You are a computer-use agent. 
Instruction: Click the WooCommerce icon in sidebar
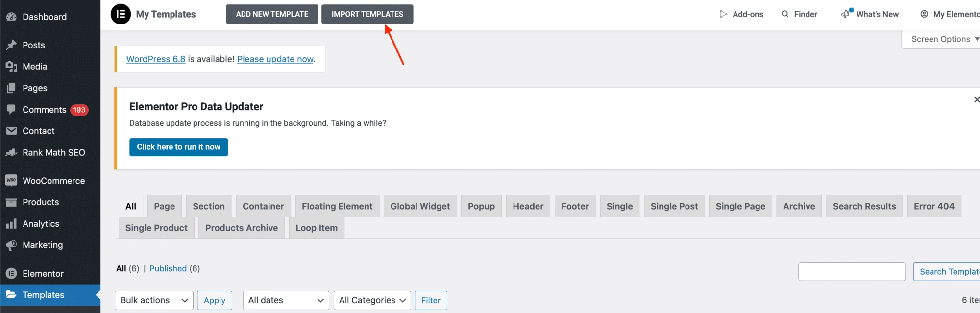11,180
